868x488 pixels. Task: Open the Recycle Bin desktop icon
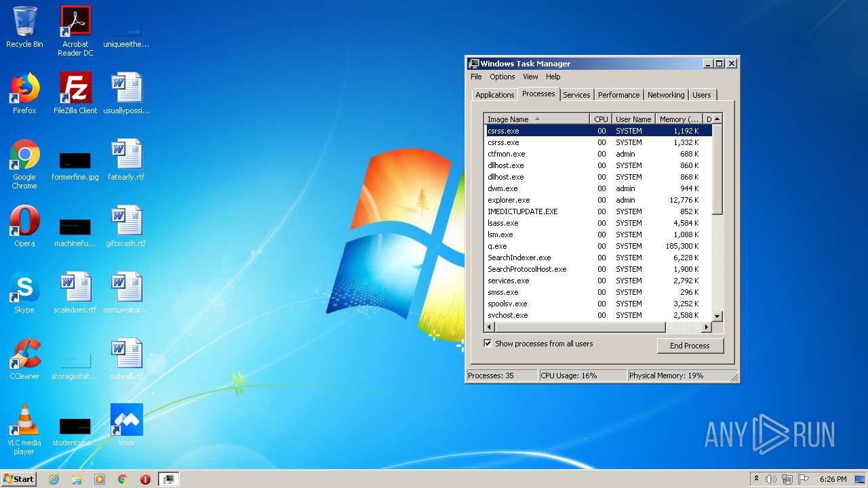click(24, 27)
